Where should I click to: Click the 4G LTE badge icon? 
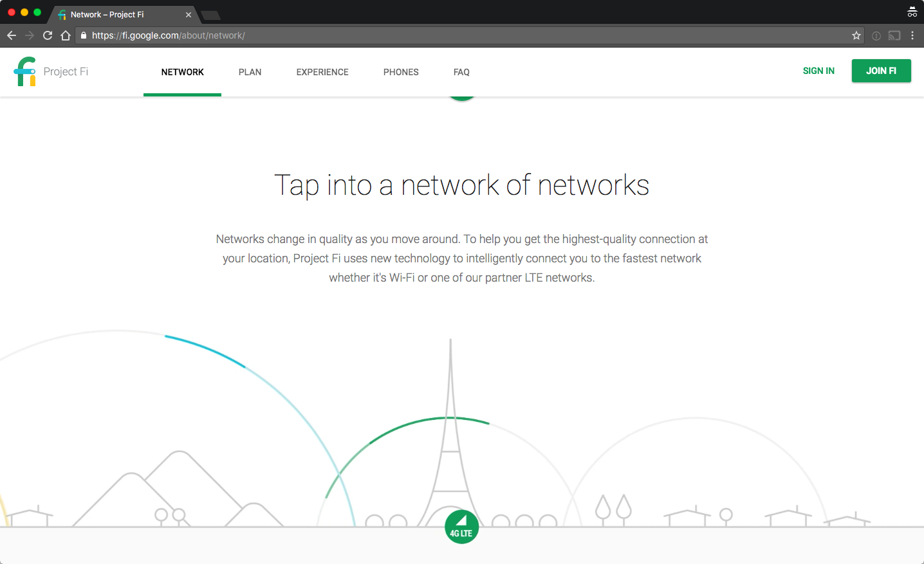tap(462, 527)
